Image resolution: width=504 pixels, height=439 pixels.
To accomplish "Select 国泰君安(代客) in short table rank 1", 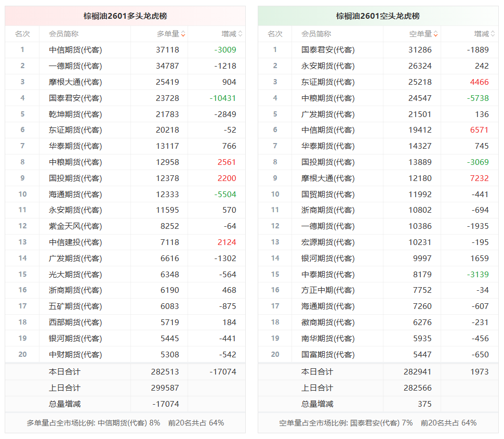I will (328, 50).
